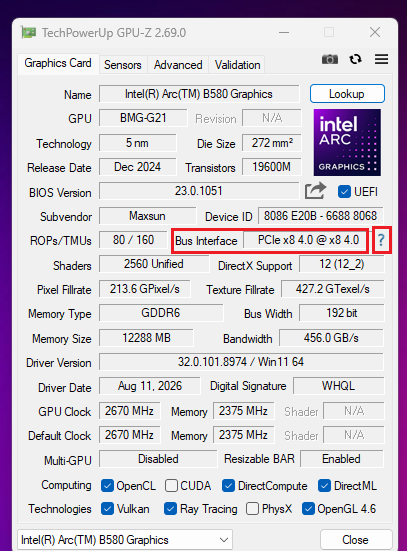
Task: Click the Lookup button
Action: 347,94
